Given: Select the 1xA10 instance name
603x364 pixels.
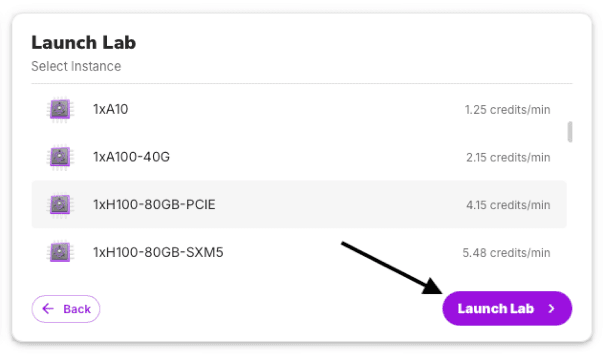Looking at the screenshot, I should (111, 109).
